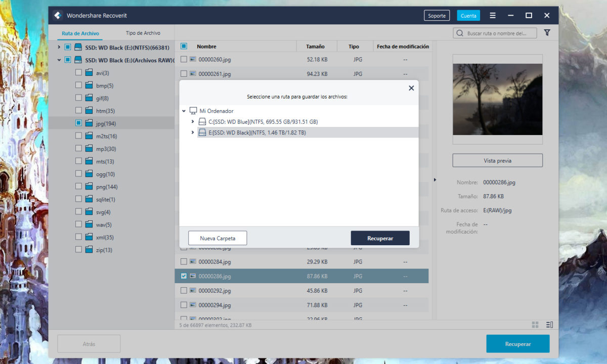Click the Wondershare Recoverit logo icon

pos(58,16)
